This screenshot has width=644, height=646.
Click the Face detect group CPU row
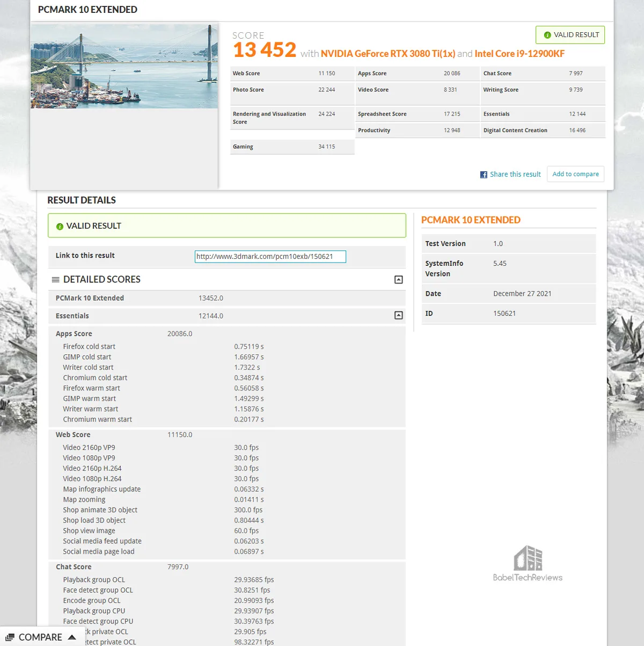[227, 621]
